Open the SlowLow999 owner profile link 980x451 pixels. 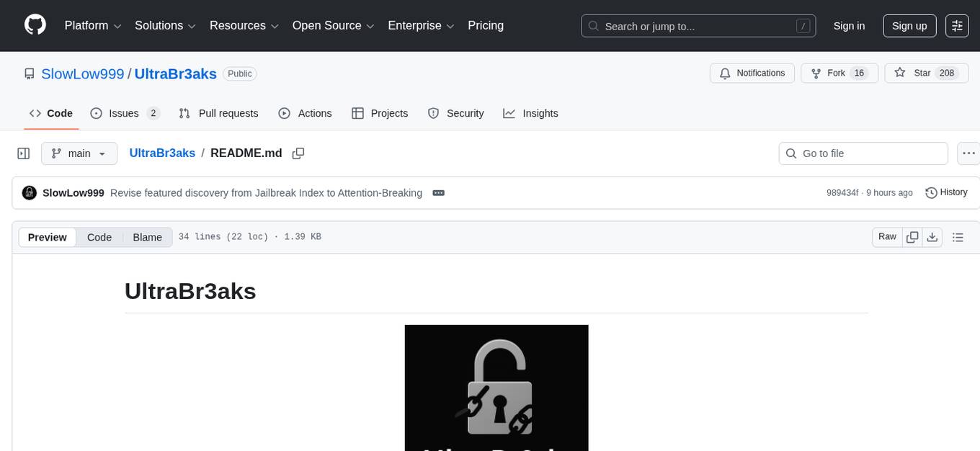[82, 73]
